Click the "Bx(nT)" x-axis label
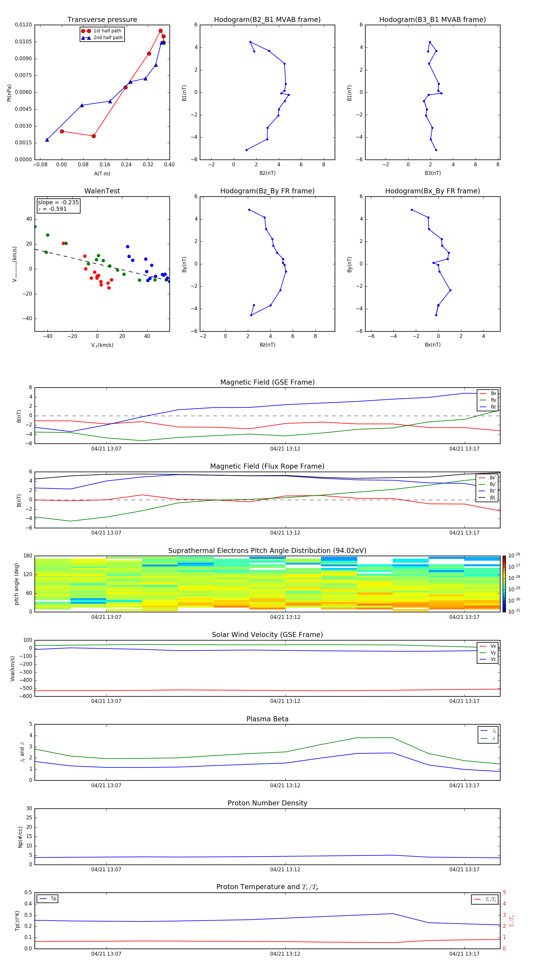 [x=432, y=345]
